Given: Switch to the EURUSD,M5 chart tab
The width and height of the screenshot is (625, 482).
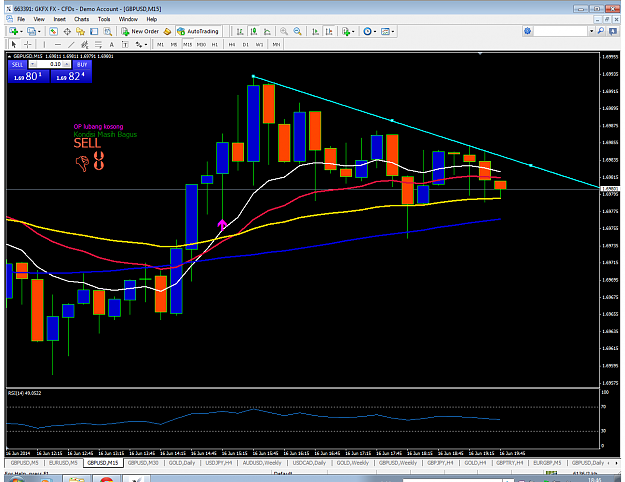Looking at the screenshot, I should pyautogui.click(x=63, y=463).
